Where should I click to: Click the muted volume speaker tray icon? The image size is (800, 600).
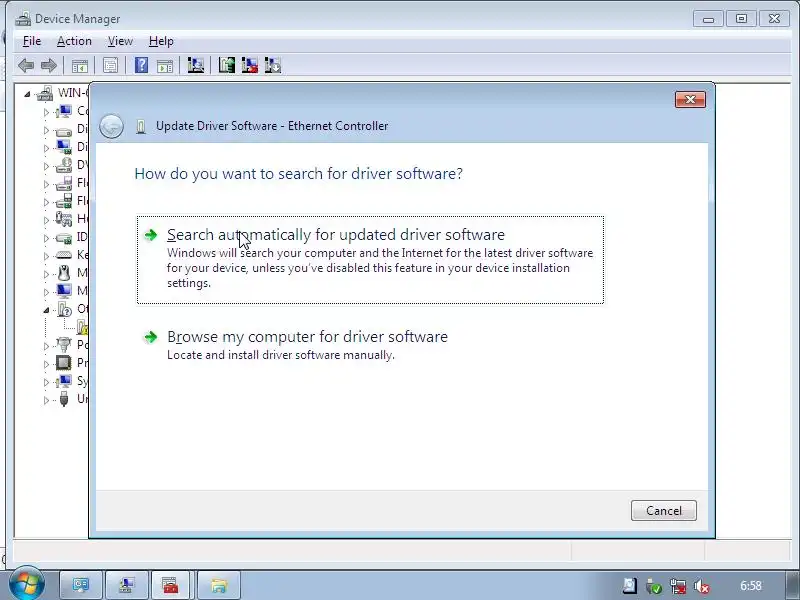click(x=702, y=587)
